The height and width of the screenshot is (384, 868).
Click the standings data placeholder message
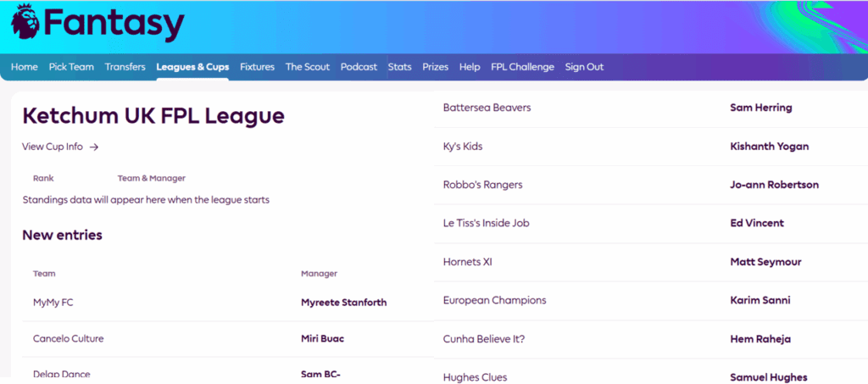(x=146, y=200)
